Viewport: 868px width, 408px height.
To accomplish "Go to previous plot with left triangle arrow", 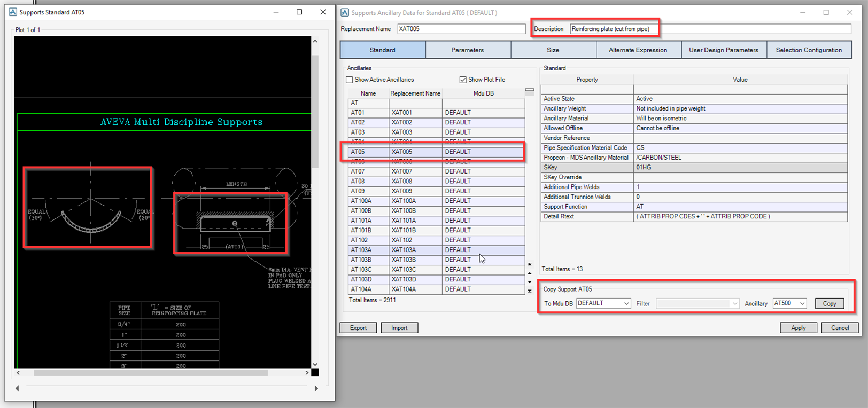I will tap(17, 388).
